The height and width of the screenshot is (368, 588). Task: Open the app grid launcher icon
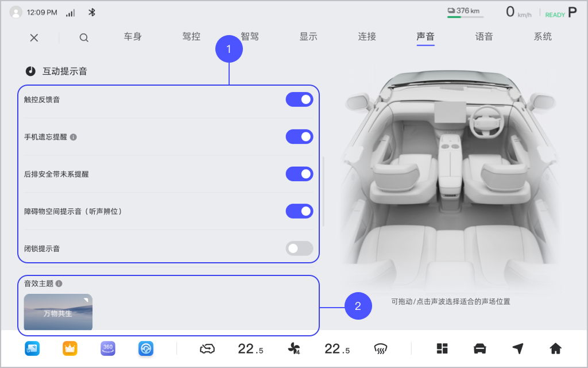pyautogui.click(x=442, y=348)
